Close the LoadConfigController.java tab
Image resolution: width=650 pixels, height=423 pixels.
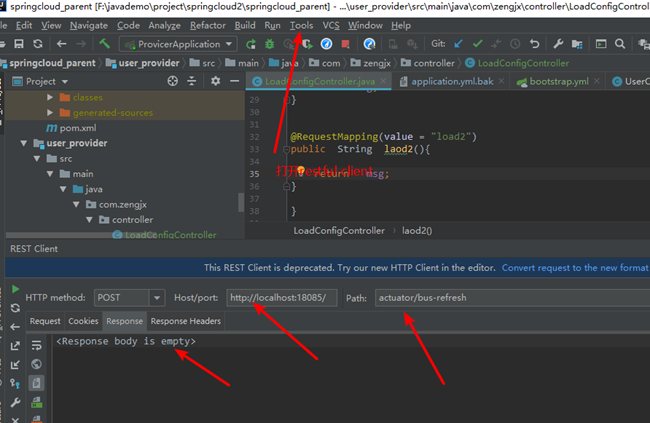383,81
